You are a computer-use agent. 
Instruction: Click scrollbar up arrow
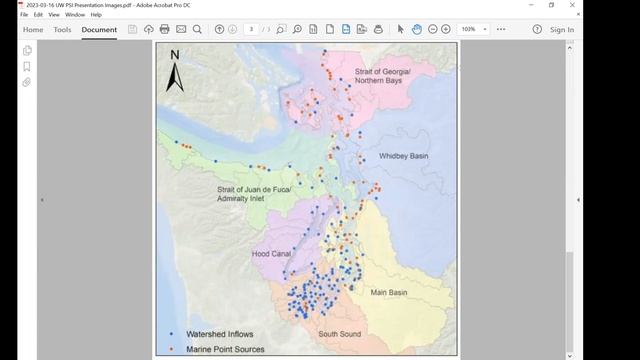tap(570, 48)
